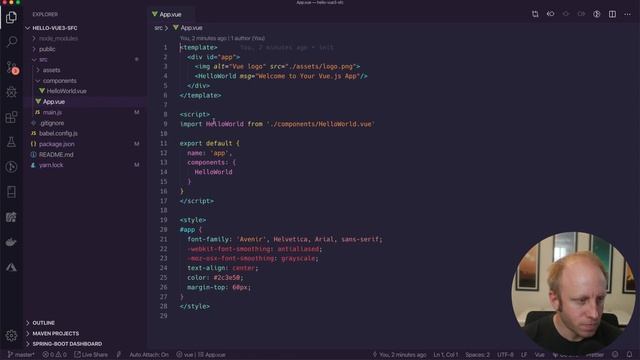The height and width of the screenshot is (360, 640).
Task: Open babel.config.js in the file tree
Action: coord(58,133)
